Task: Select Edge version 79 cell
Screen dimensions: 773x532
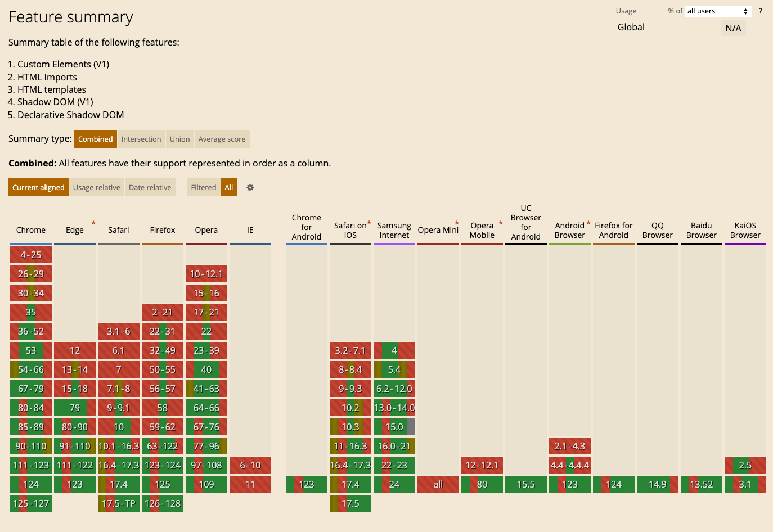Action: (x=75, y=408)
